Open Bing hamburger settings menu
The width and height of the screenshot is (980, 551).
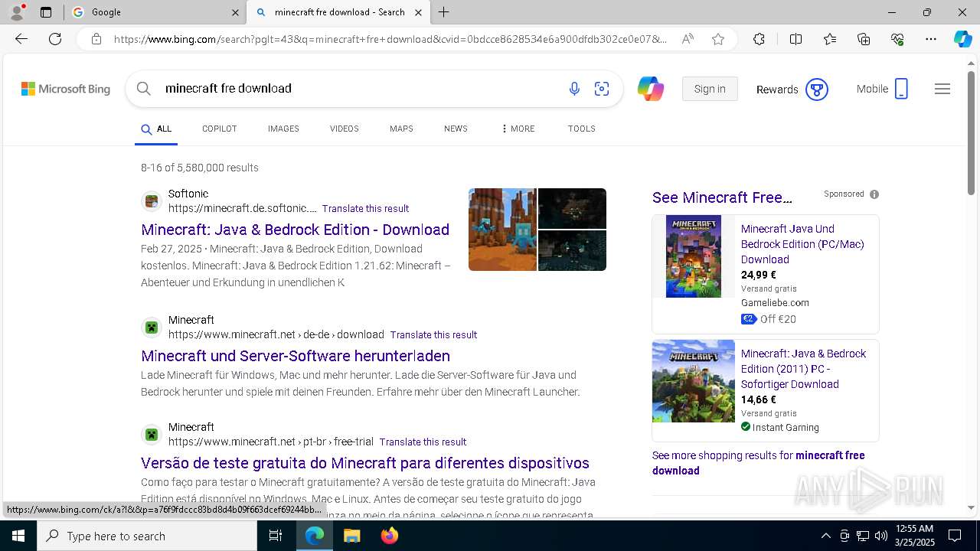coord(942,89)
